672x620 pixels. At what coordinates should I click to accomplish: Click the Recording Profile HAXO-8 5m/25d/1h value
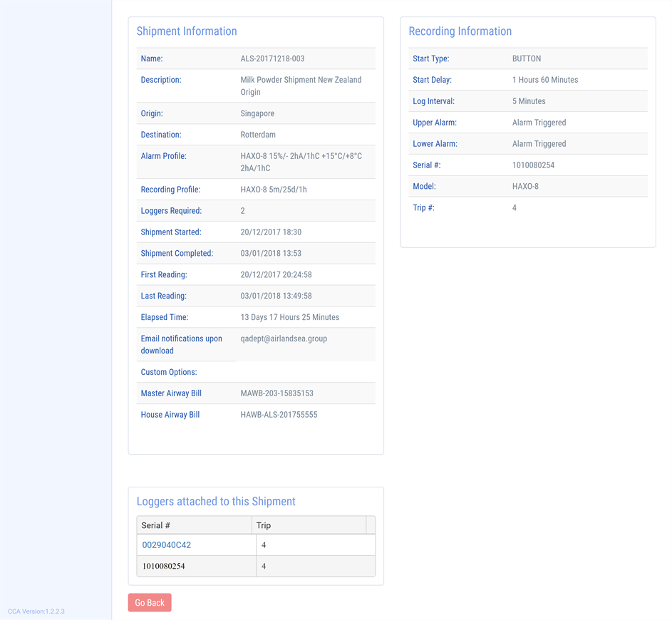(274, 190)
